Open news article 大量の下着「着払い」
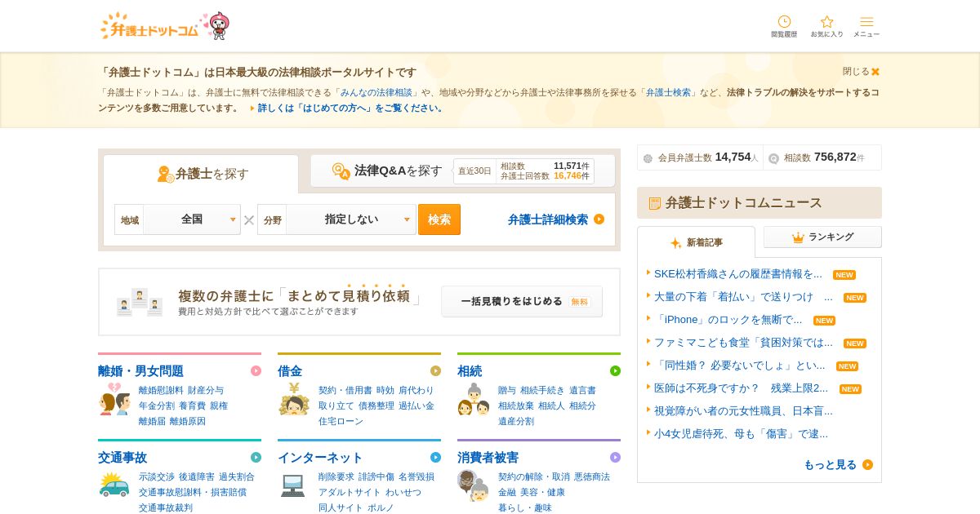 (743, 297)
